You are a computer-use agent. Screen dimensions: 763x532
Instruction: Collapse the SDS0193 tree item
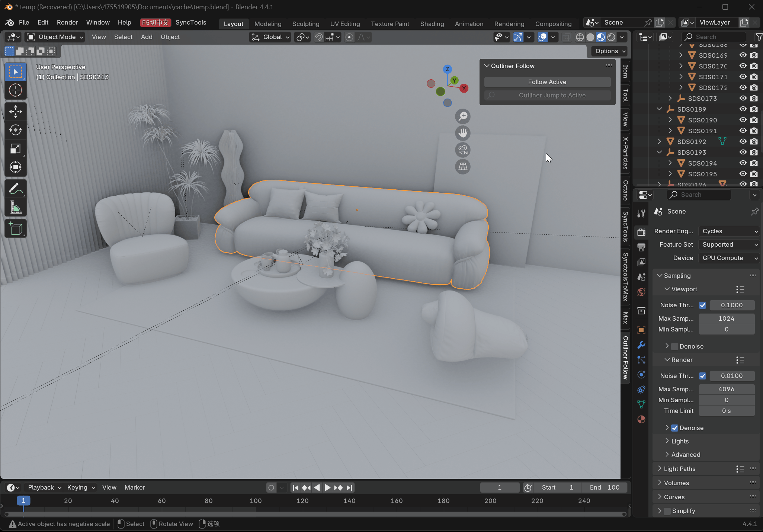[x=659, y=152]
